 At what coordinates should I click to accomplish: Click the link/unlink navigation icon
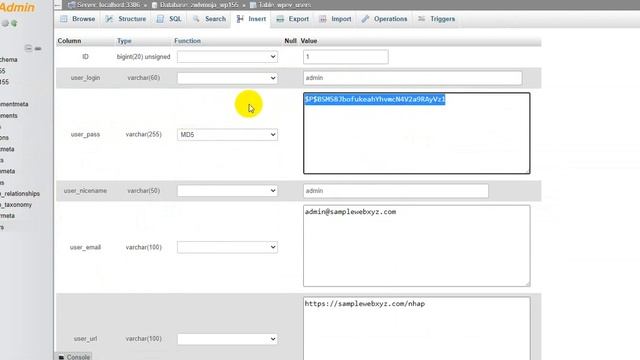38,49
